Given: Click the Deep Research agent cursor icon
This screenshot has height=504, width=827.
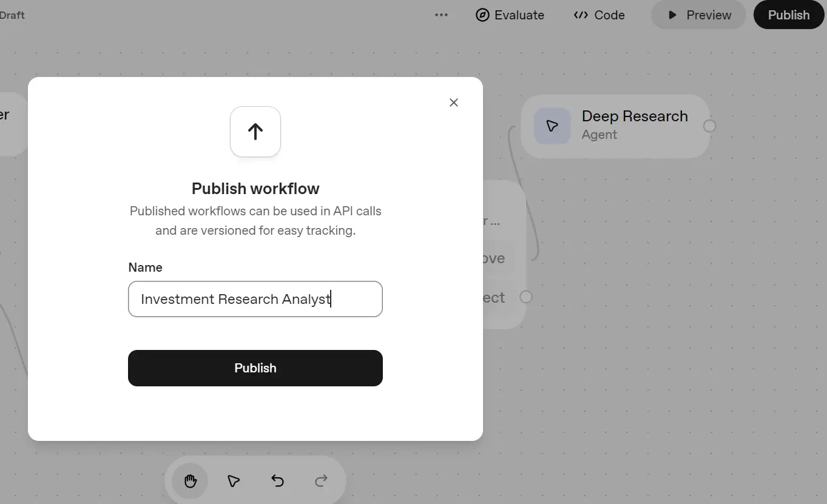Looking at the screenshot, I should [551, 126].
